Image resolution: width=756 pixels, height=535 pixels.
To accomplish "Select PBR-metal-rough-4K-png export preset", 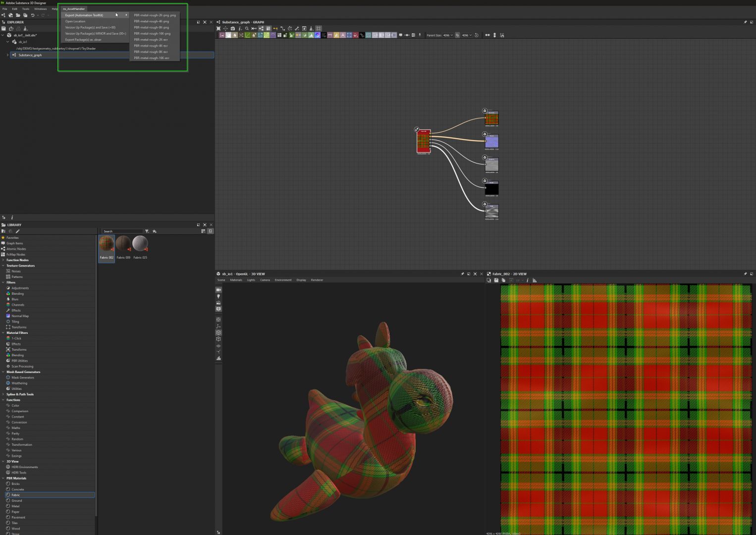I will [151, 21].
